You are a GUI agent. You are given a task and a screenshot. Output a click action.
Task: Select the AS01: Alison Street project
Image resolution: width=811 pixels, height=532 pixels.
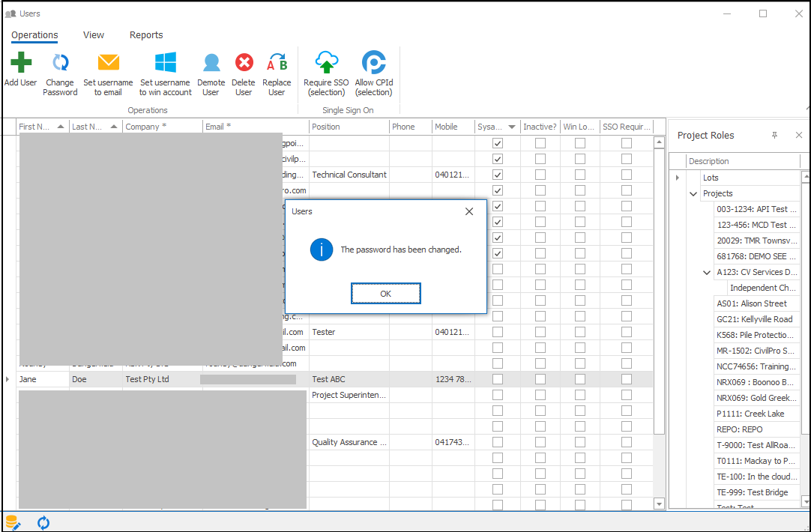click(x=752, y=303)
